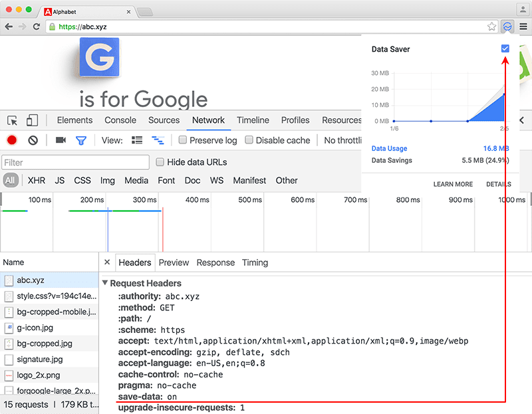
Task: Uncheck the Data Saver checkbox
Action: pyautogui.click(x=505, y=49)
